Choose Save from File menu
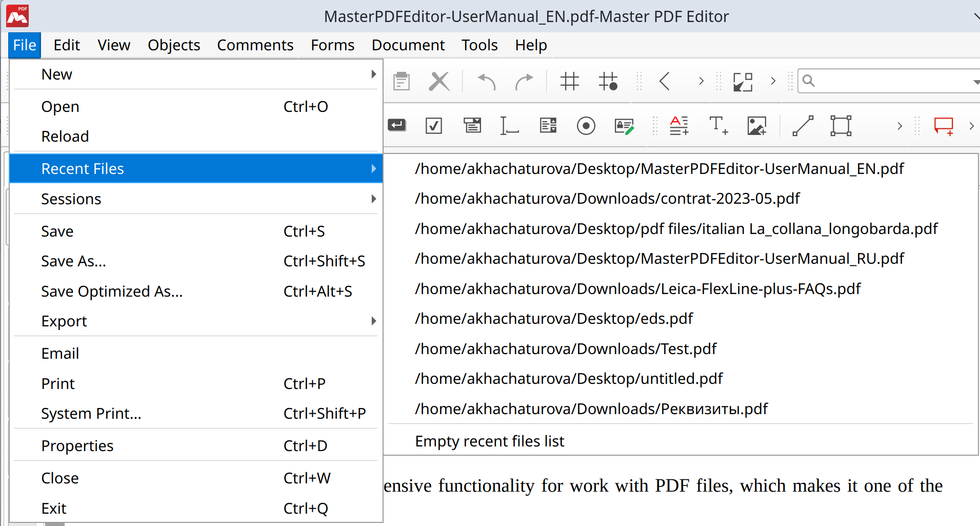The width and height of the screenshot is (980, 526). coord(196,231)
